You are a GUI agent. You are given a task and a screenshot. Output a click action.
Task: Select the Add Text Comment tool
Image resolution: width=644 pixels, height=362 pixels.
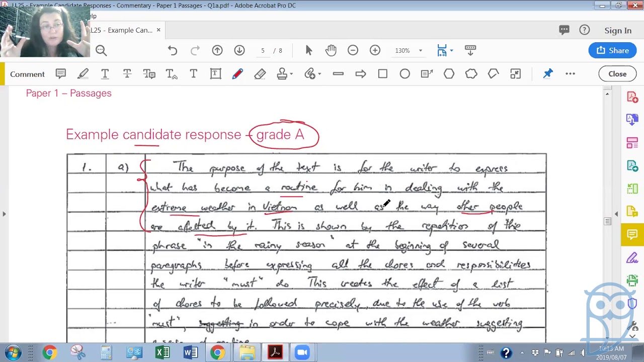194,74
